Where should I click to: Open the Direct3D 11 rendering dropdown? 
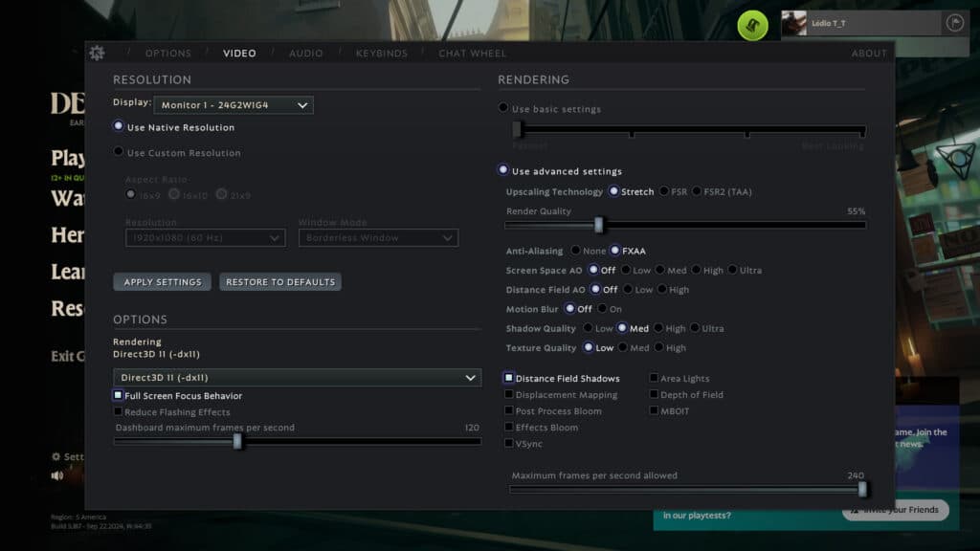pos(297,377)
